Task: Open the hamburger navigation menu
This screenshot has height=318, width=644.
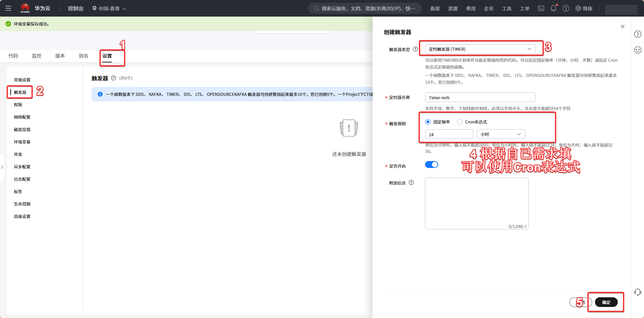Action: tap(8, 8)
